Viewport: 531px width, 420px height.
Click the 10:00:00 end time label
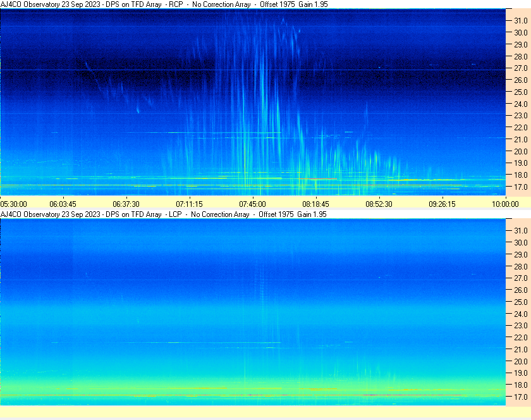505,204
